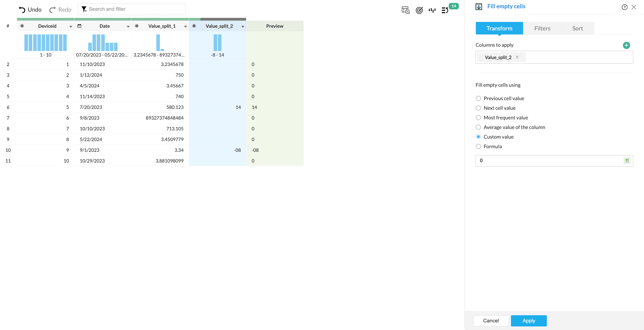The width and height of the screenshot is (644, 330).
Task: Open Value_split_2 column dropdown arrow
Action: (x=243, y=26)
